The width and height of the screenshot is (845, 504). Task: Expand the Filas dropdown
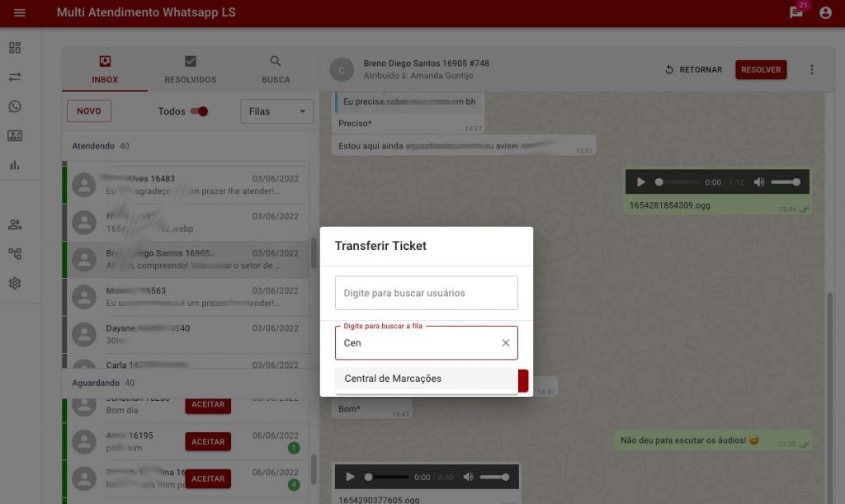276,111
